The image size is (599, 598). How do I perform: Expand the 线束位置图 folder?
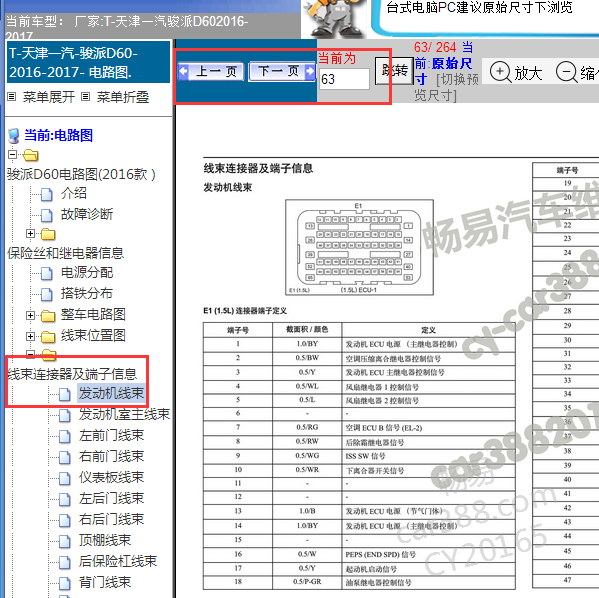pos(30,336)
